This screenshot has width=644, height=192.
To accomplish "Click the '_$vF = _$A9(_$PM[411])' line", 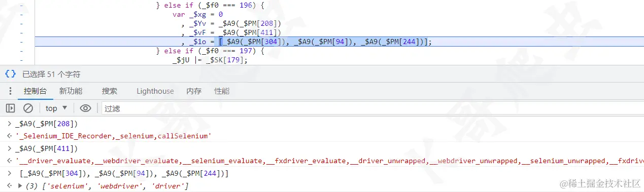I will coord(231,32).
